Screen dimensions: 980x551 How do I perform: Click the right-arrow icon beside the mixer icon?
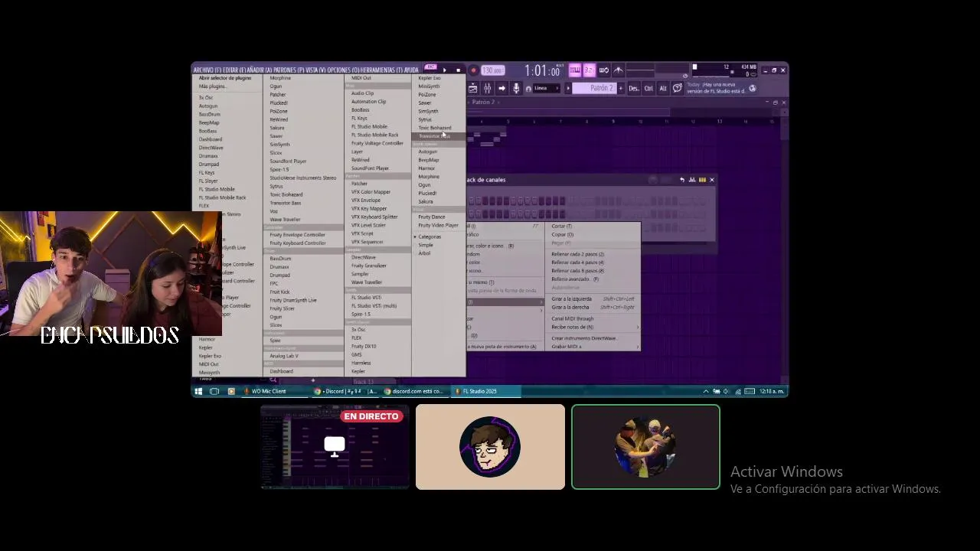point(501,89)
